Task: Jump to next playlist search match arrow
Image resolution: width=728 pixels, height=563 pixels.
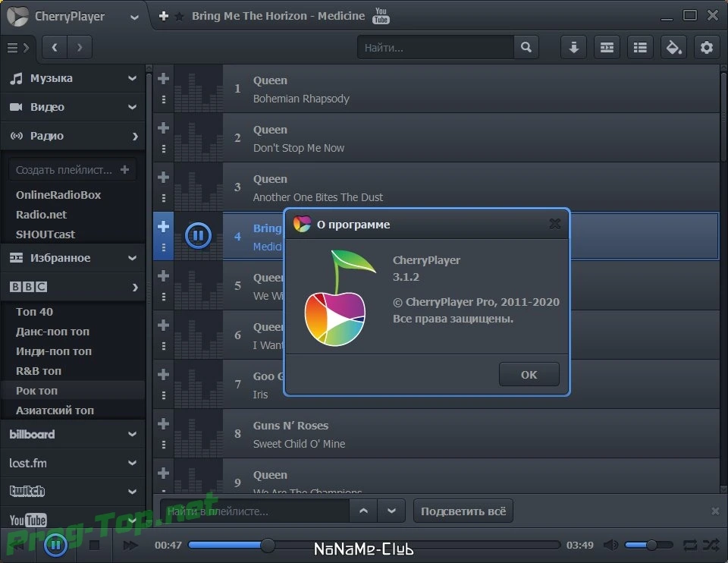Action: click(391, 511)
